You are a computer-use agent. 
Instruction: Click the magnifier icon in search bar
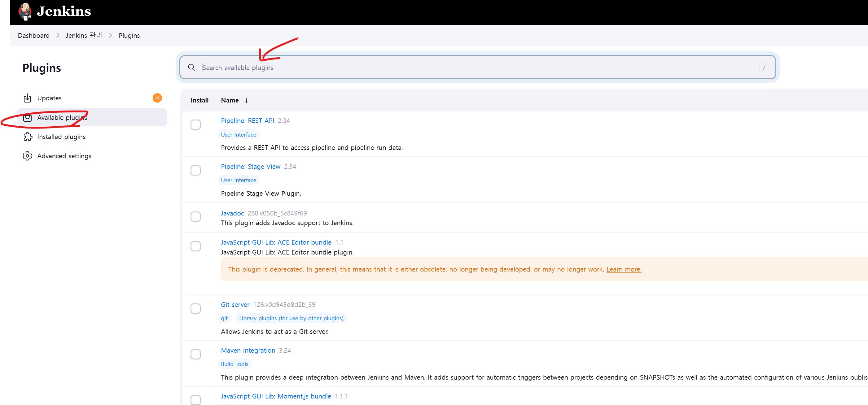click(191, 67)
